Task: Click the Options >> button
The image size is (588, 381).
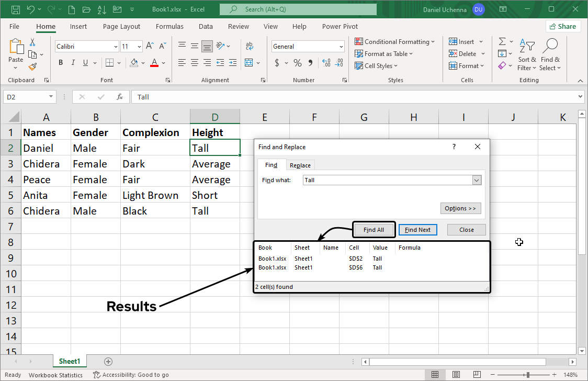Action: 460,208
